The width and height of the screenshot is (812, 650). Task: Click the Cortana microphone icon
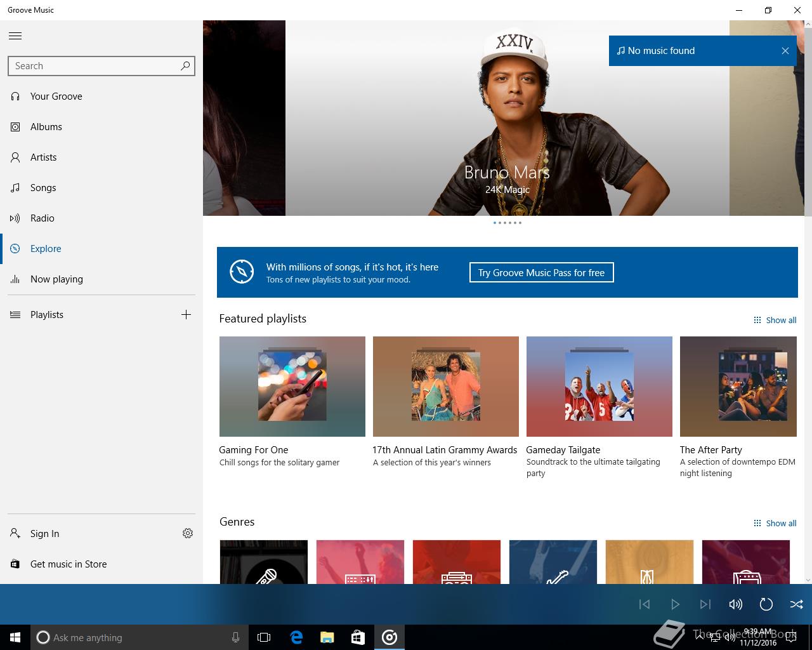tap(235, 637)
